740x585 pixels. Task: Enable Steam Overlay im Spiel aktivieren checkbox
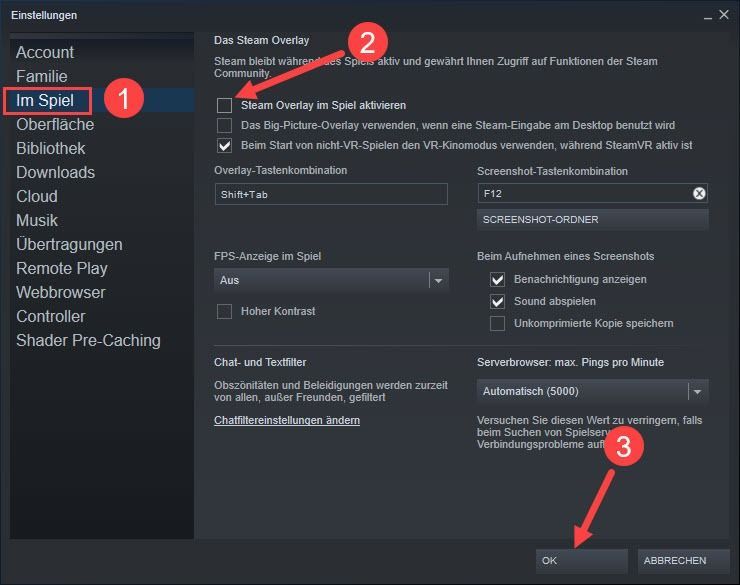225,105
